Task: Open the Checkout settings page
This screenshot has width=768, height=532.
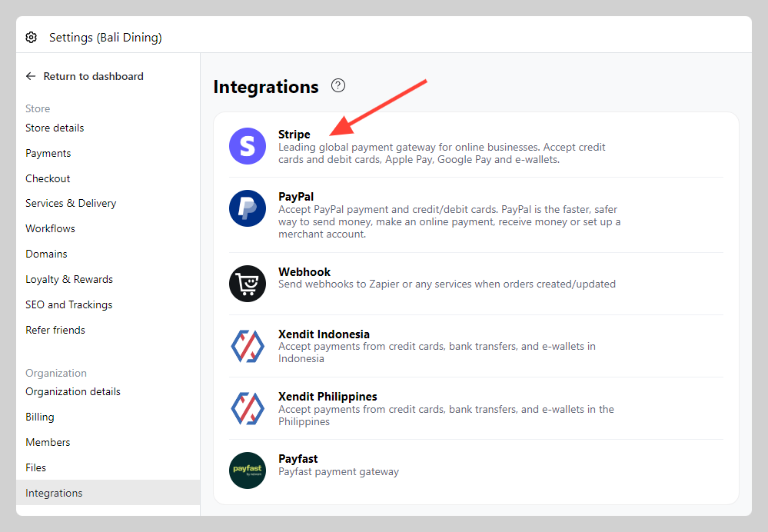Action: 48,178
